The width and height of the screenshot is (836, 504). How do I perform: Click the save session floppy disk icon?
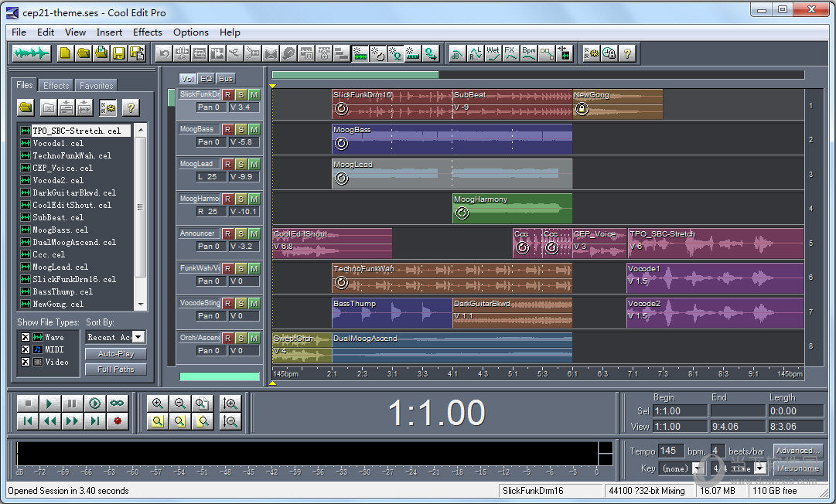119,53
